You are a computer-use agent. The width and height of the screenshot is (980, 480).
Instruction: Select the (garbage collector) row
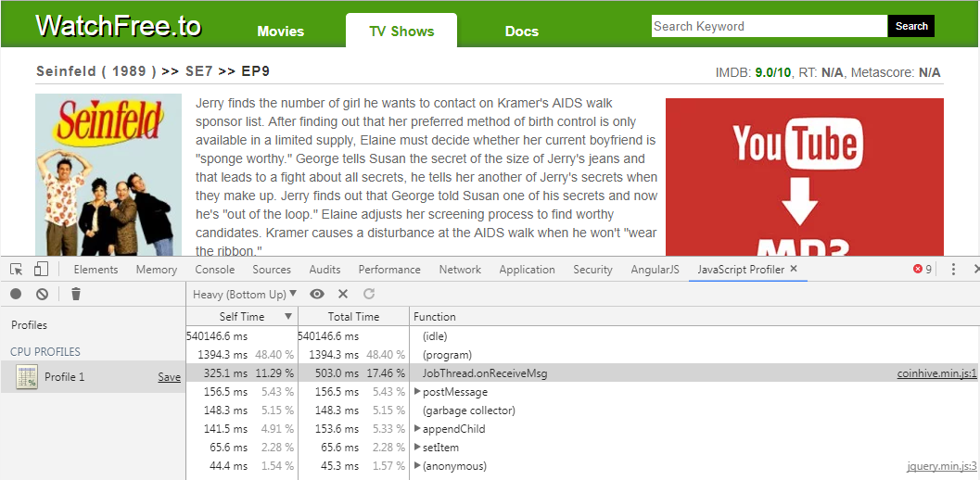[583, 411]
